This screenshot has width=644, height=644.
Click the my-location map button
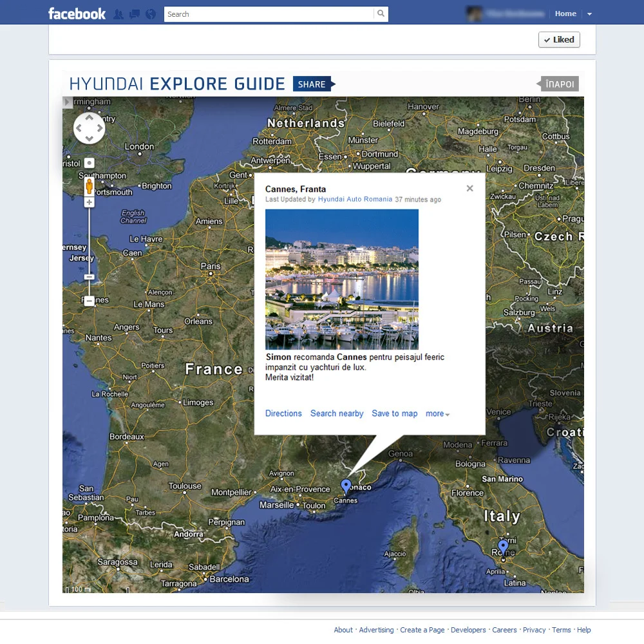tap(89, 163)
